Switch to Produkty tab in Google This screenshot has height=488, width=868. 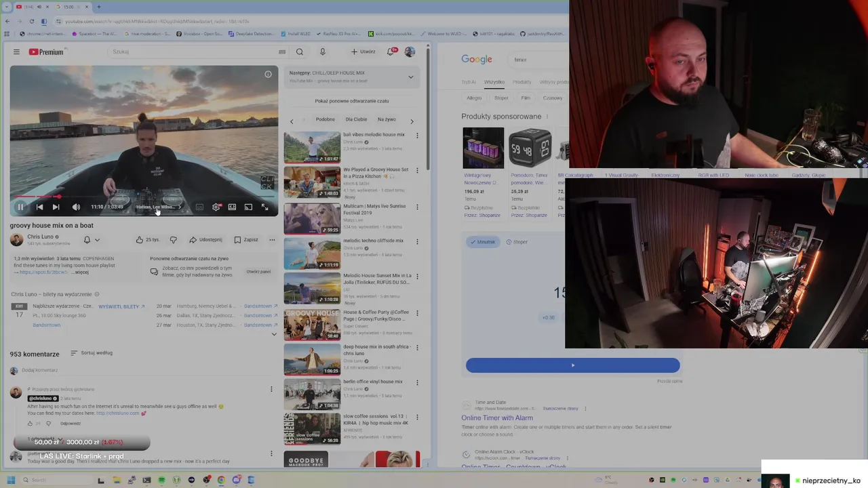click(x=522, y=82)
